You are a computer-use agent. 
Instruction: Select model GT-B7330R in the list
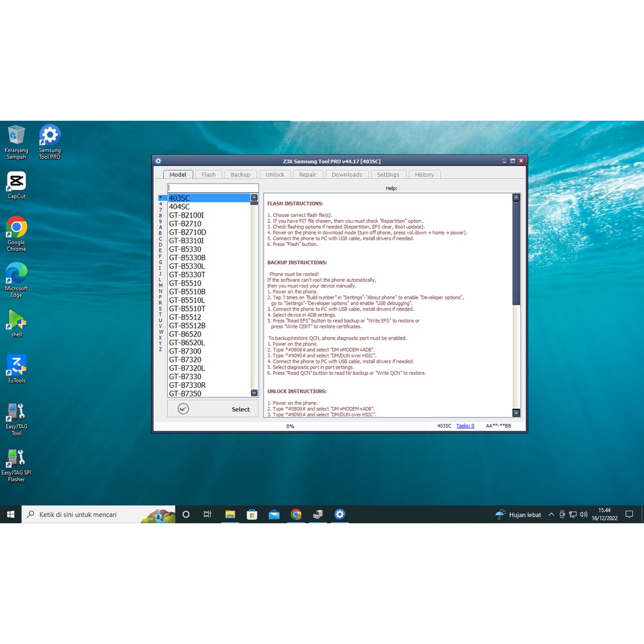click(x=209, y=386)
